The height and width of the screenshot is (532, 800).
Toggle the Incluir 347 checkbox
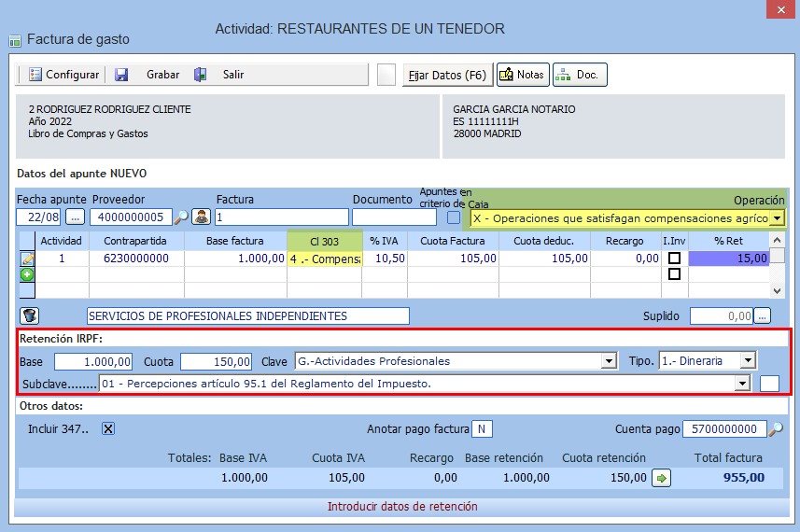108,428
